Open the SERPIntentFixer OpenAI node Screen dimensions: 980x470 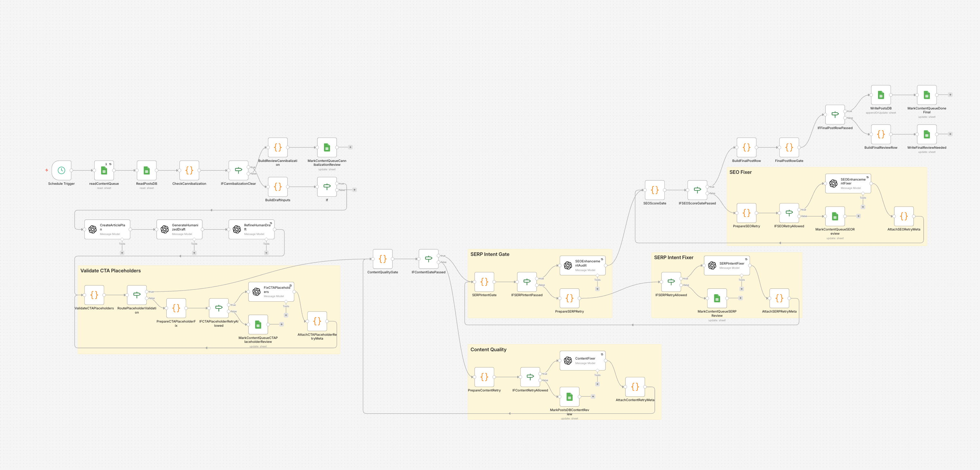click(x=726, y=266)
